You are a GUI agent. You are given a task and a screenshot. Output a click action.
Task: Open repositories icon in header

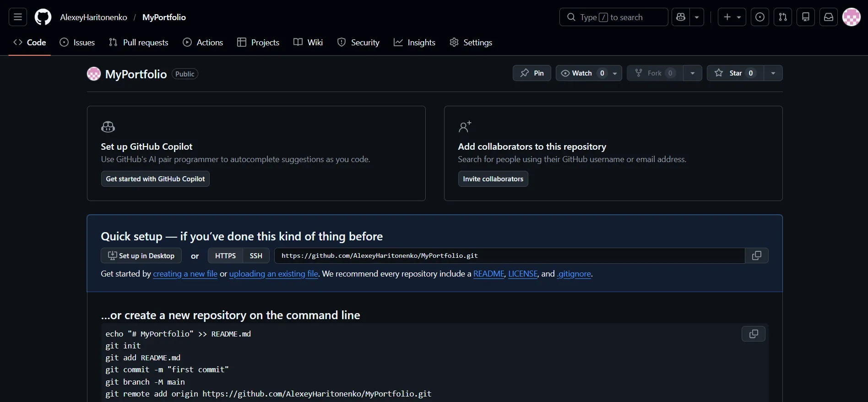806,17
